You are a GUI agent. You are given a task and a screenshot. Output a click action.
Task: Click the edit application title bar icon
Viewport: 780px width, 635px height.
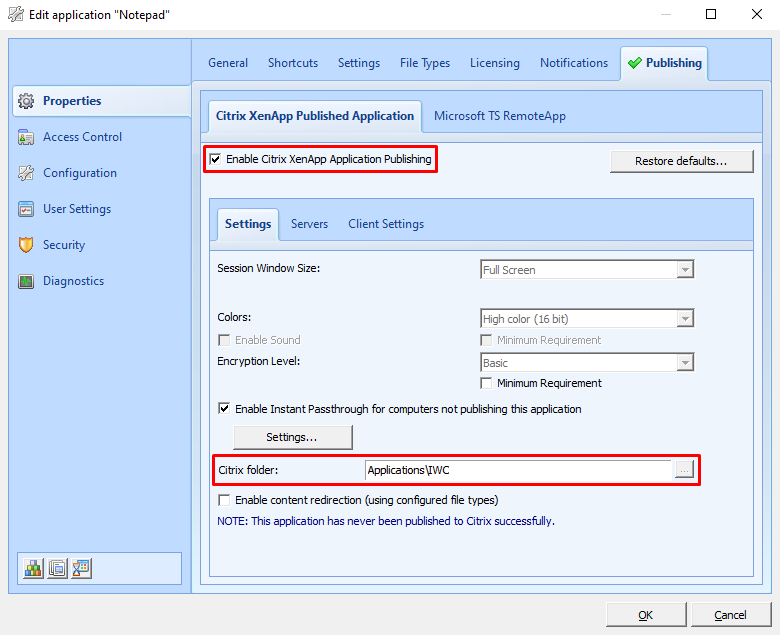(16, 14)
